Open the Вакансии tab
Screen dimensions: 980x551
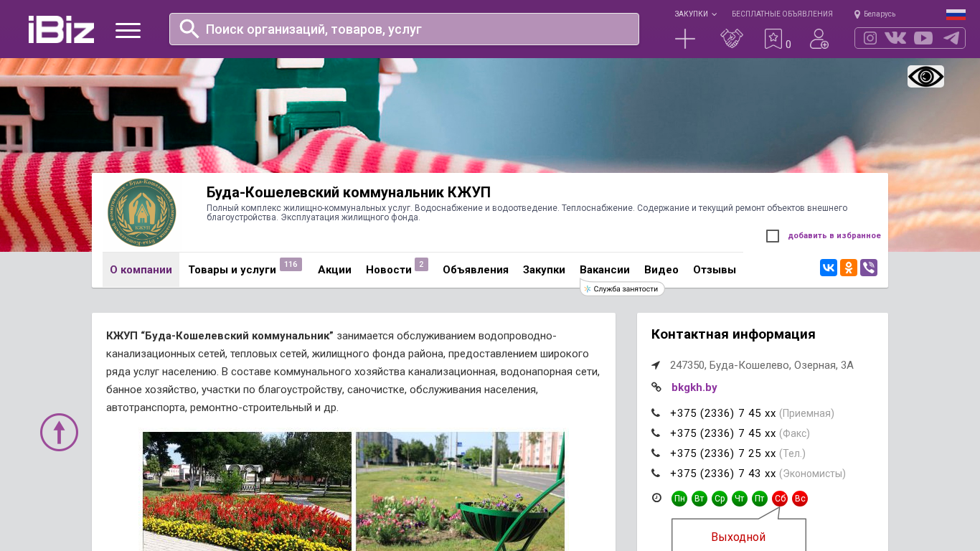[604, 270]
